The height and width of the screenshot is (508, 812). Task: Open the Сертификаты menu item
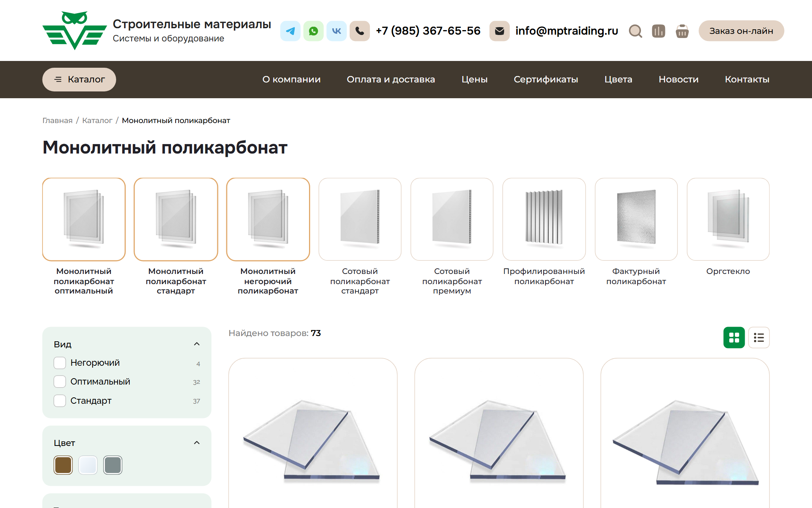(x=546, y=79)
